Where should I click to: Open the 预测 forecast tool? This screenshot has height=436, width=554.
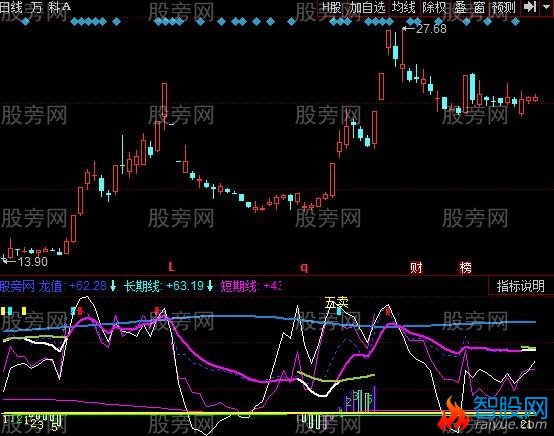[503, 7]
